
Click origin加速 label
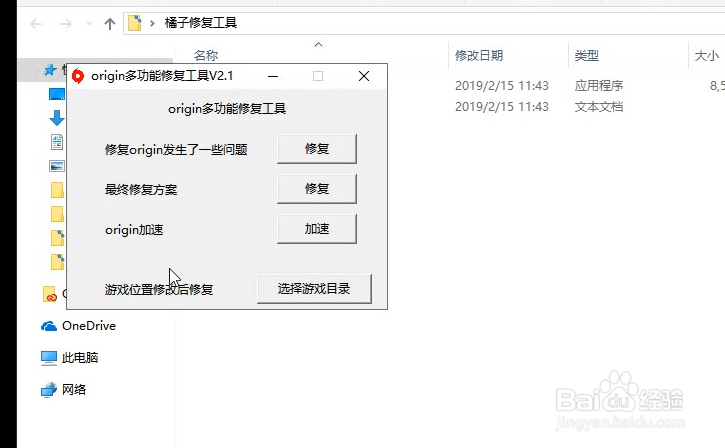coord(134,230)
